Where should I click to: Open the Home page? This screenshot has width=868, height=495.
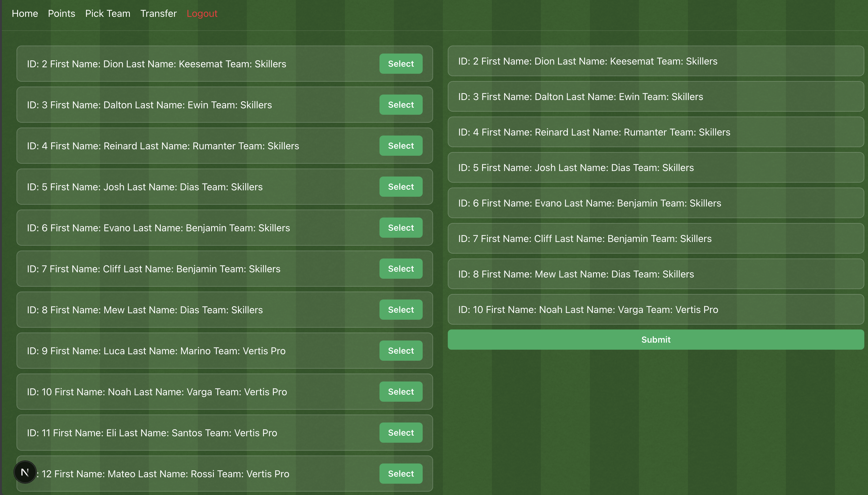click(25, 13)
